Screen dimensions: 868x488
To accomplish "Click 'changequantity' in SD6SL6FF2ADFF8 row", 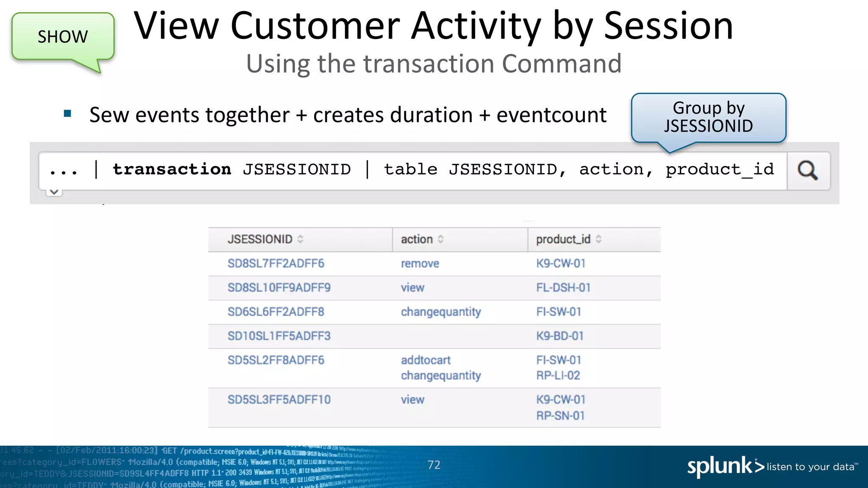I will pyautogui.click(x=441, y=312).
